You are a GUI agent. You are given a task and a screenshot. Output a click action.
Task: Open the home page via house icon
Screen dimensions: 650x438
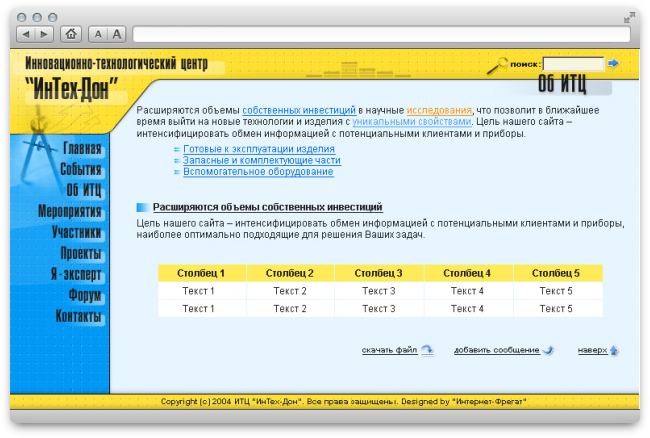pos(71,34)
